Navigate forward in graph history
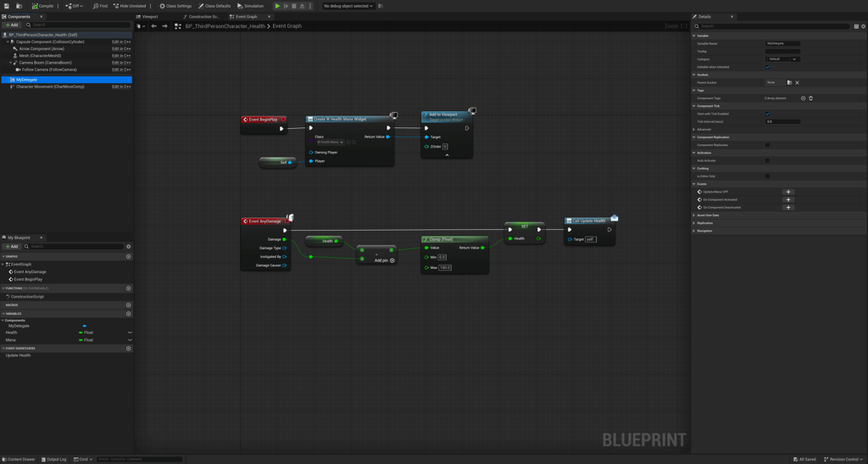The height and width of the screenshot is (464, 868). coord(164,26)
